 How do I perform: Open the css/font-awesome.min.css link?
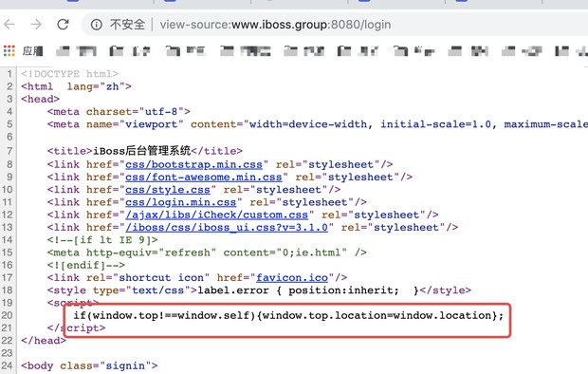pyautogui.click(x=203, y=177)
